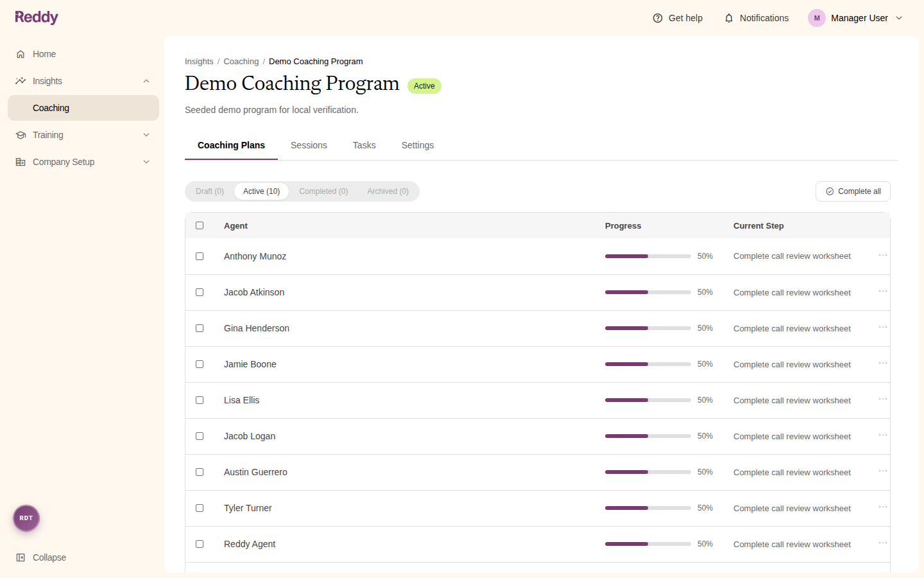Toggle the select-all checkbox in table header

[x=200, y=225]
